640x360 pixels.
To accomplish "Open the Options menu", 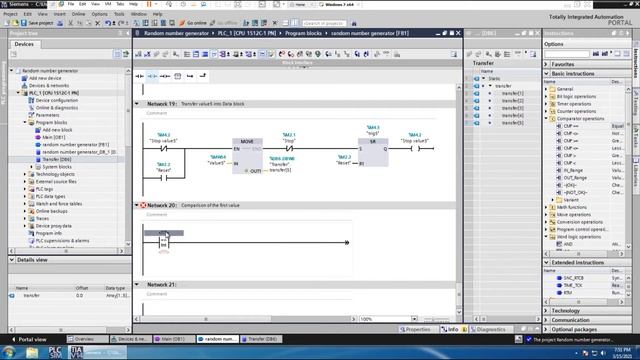I will tap(99, 14).
